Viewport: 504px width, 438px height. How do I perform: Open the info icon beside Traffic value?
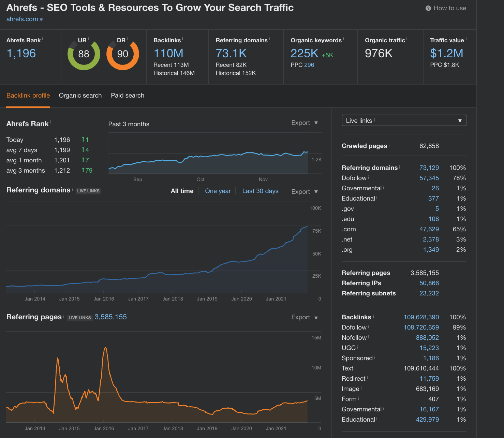[466, 39]
